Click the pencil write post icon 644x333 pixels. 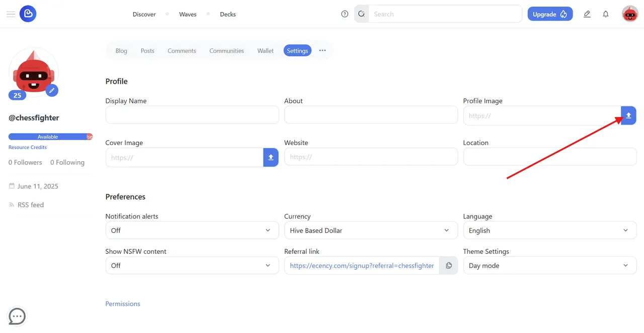pyautogui.click(x=587, y=14)
